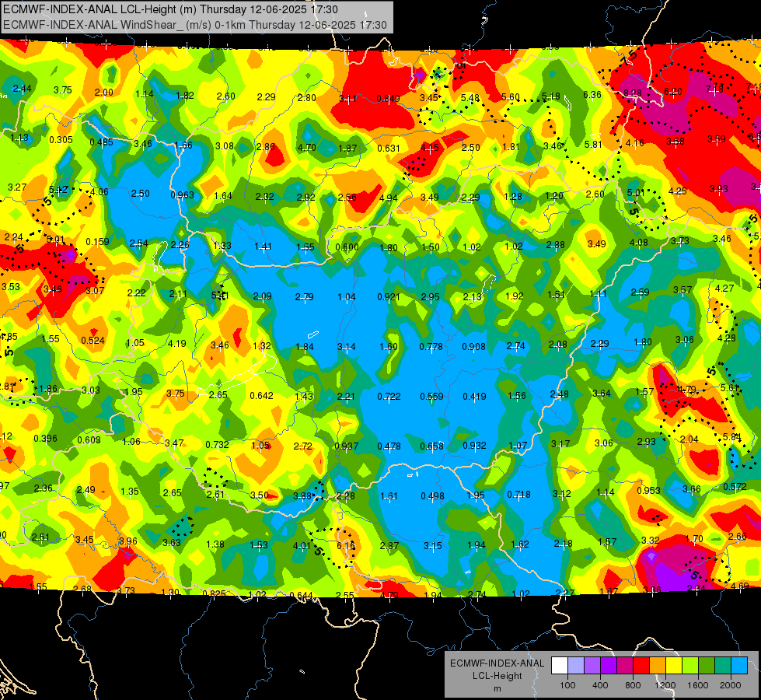Click the wind shear value 0.718
761x700 pixels.
click(518, 495)
